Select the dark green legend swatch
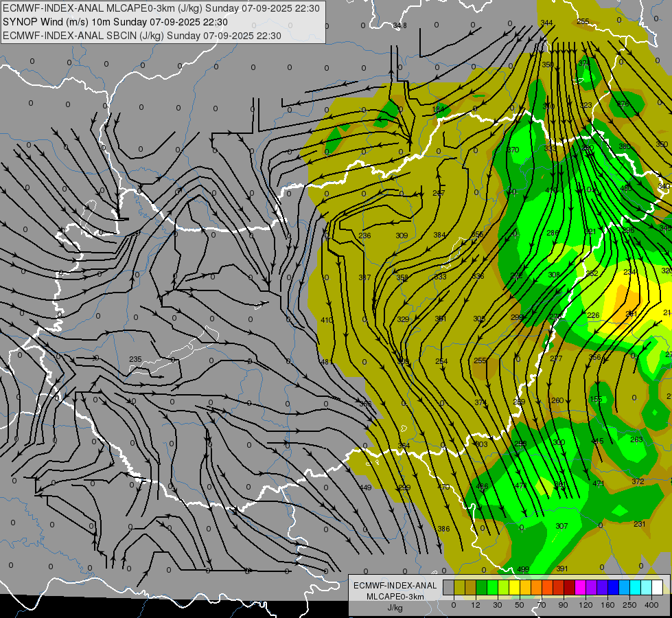672x618 pixels. pos(481,587)
